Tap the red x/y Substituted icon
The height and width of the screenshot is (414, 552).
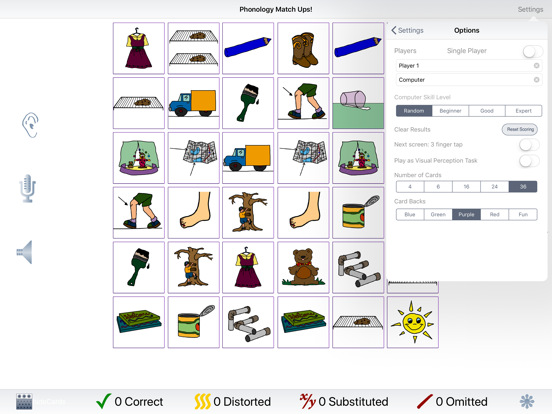click(x=308, y=401)
